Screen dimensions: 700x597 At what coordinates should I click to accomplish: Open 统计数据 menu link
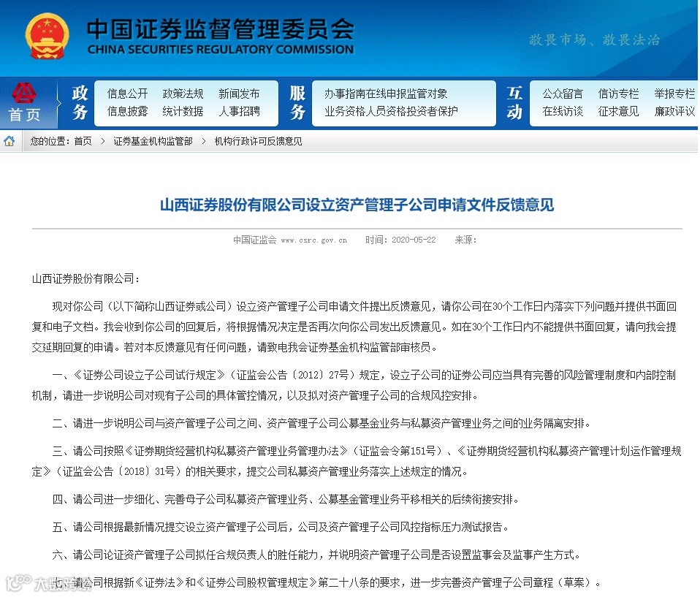coord(183,111)
